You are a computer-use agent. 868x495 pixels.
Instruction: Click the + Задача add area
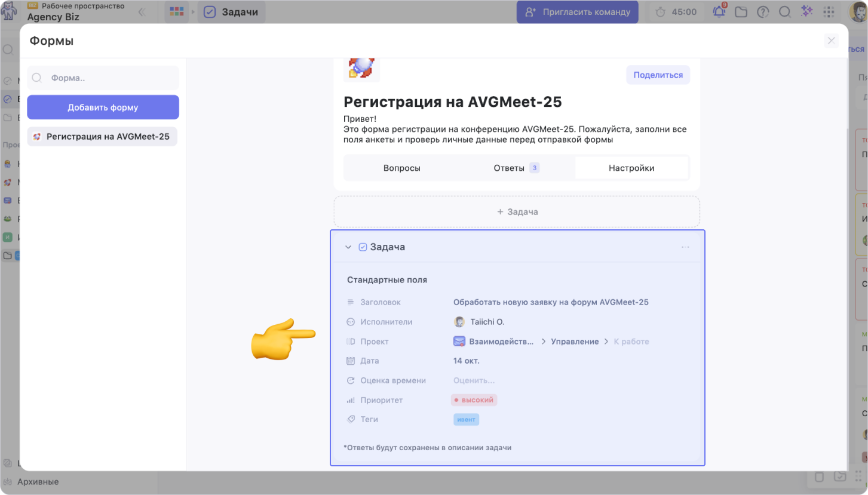[517, 212]
